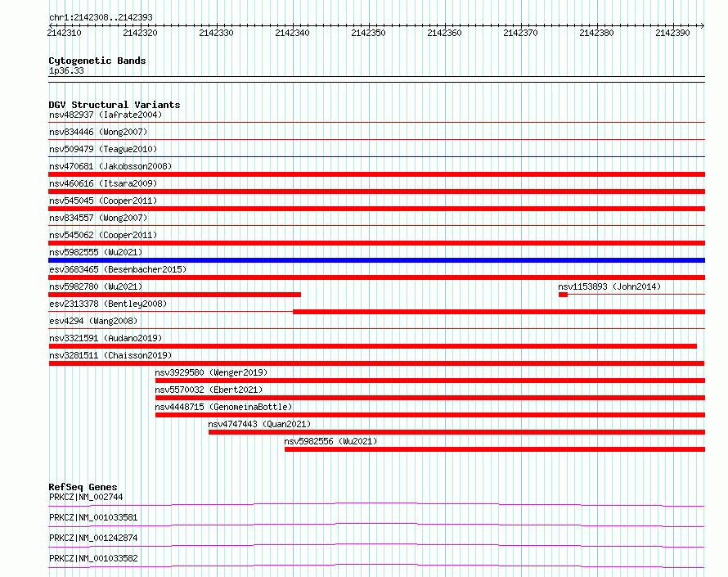Click the PRKCZ|NM_001033582 transcript label
The width and height of the screenshot is (728, 577).
click(x=93, y=558)
